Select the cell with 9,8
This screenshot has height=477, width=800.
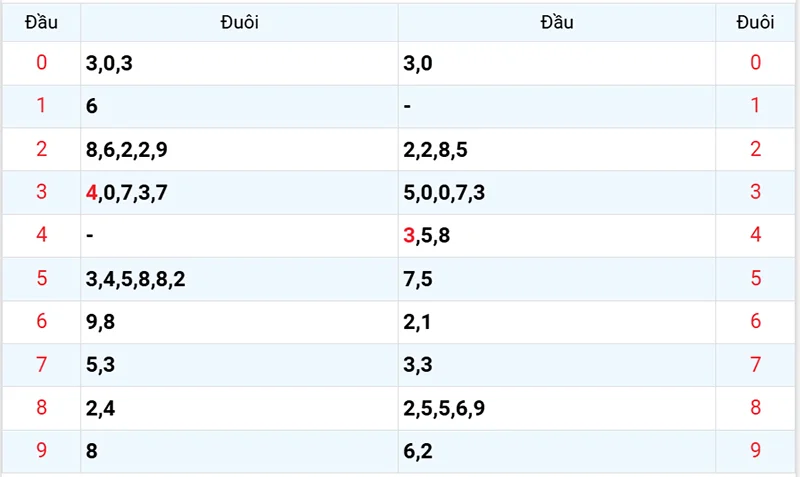click(x=101, y=322)
